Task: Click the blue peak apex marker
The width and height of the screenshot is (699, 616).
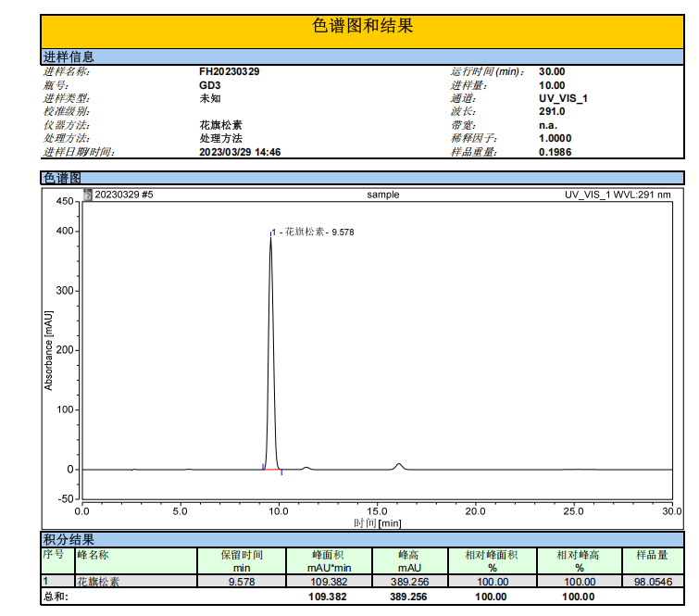Action: tap(270, 233)
